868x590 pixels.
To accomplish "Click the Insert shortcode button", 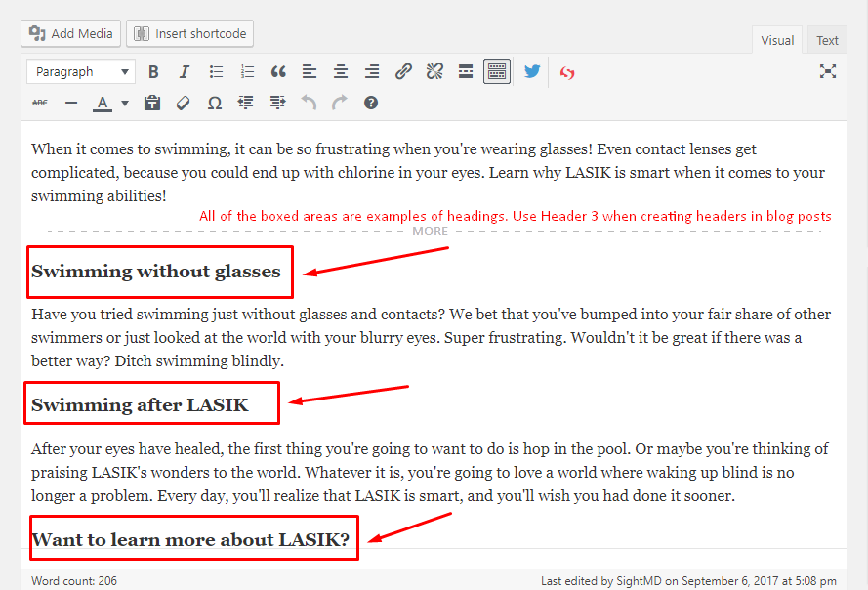I will [189, 33].
